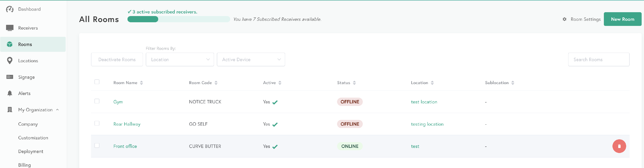Open the Active Device filter dropdown
The height and width of the screenshot is (168, 644).
[251, 59]
